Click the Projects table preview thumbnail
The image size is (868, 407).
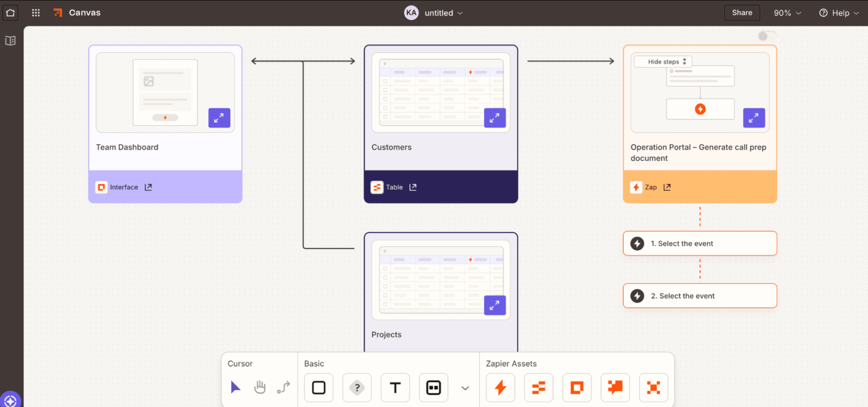coord(441,280)
